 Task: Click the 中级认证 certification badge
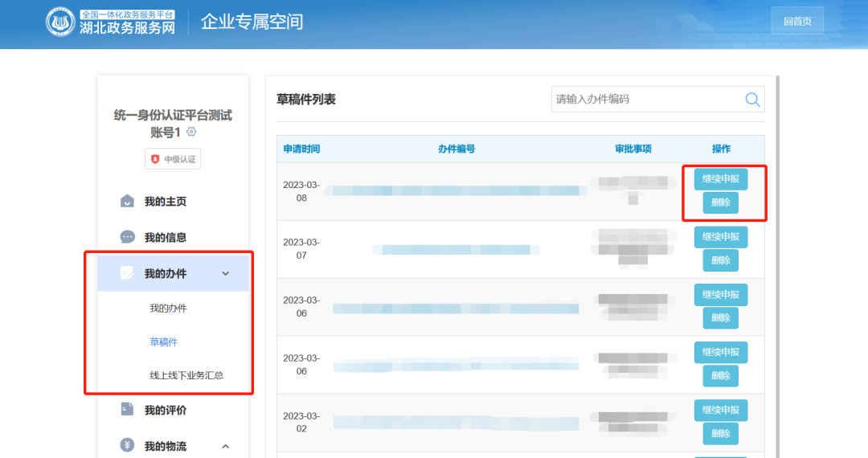coord(173,159)
